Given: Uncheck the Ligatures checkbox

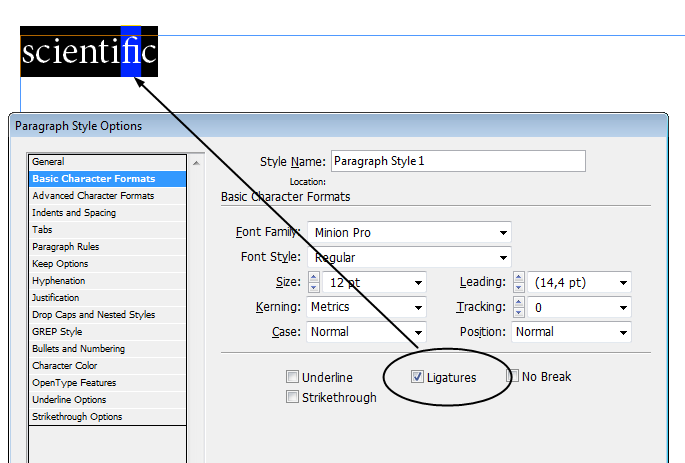Looking at the screenshot, I should point(417,377).
